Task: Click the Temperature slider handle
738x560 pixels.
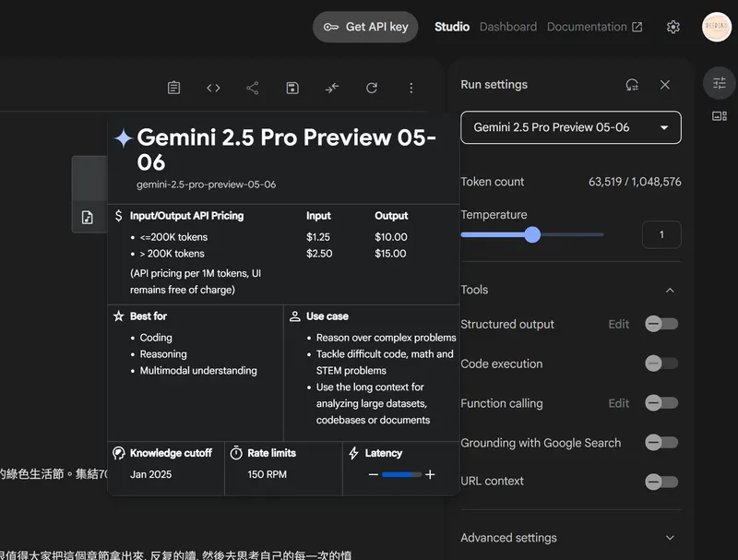Action: (x=532, y=234)
